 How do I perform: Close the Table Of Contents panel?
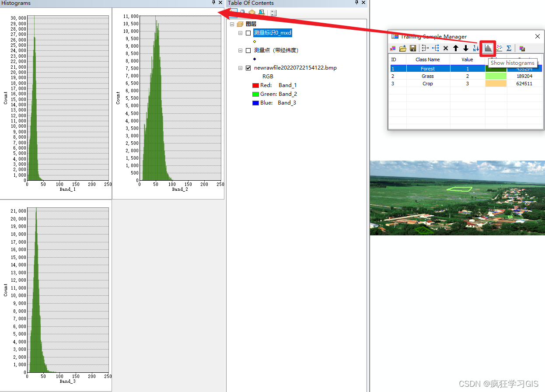tap(363, 3)
